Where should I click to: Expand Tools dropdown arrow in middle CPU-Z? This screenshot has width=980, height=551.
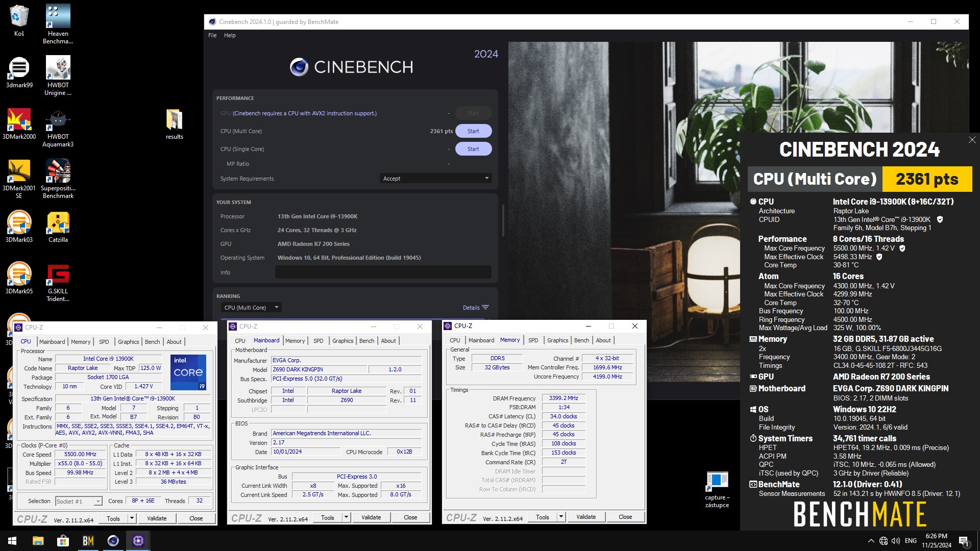pos(346,517)
